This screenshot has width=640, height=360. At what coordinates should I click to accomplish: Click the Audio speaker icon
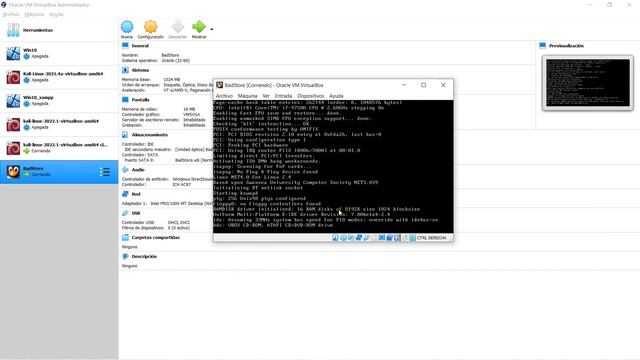click(x=125, y=169)
